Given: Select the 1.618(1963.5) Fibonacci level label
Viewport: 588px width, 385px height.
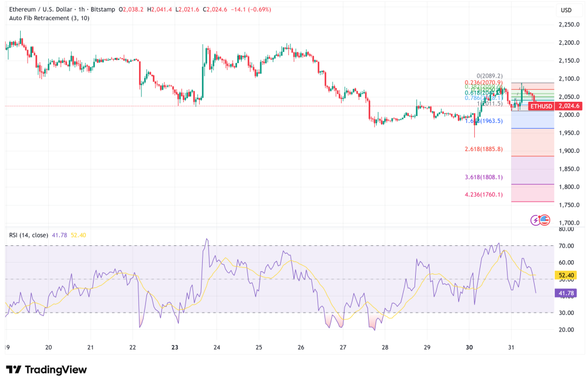Looking at the screenshot, I should tap(483, 122).
